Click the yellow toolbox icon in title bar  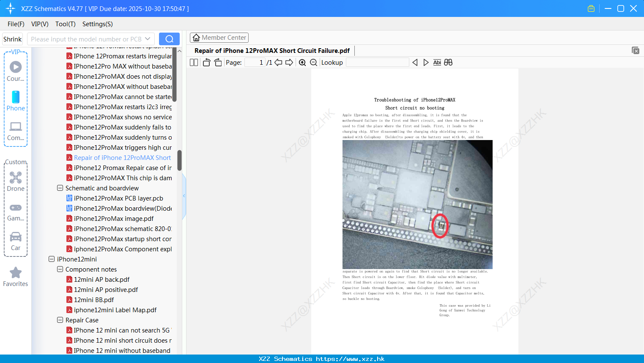click(x=591, y=8)
